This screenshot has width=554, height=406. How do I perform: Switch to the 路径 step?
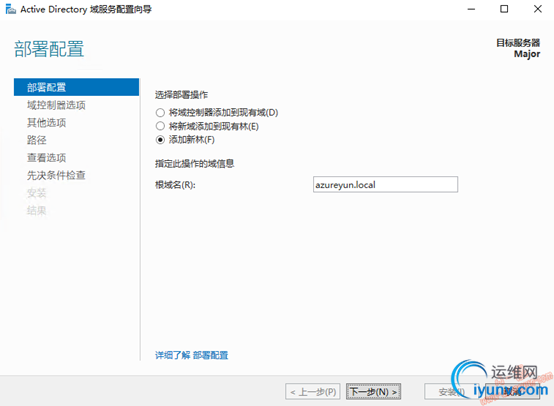coord(37,140)
